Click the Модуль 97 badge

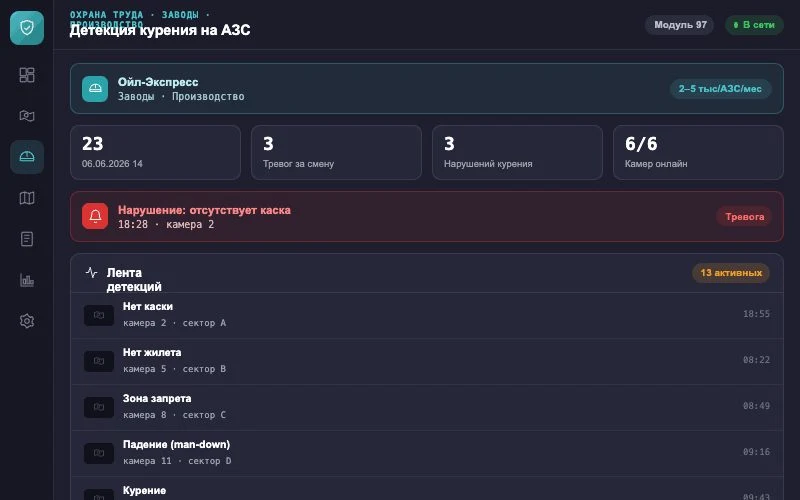(x=680, y=25)
